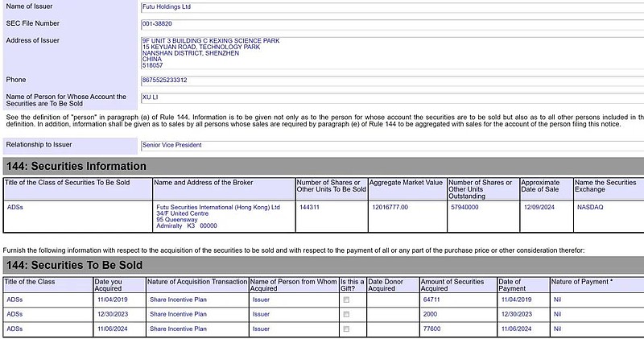The image size is (644, 339).
Task: Select 'Share Incentive Plan' in the 12/30/2023 row
Action: coord(178,314)
